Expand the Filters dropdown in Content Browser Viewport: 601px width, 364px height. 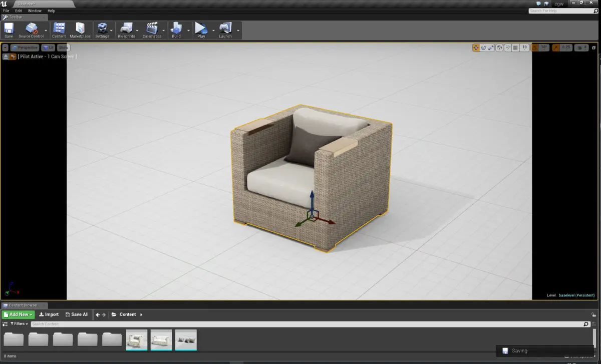(20, 324)
